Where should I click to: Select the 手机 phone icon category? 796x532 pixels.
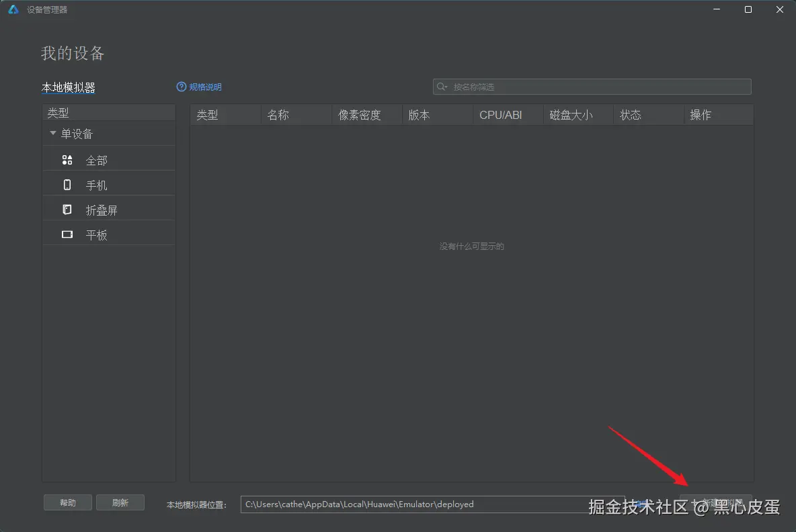[x=67, y=185]
